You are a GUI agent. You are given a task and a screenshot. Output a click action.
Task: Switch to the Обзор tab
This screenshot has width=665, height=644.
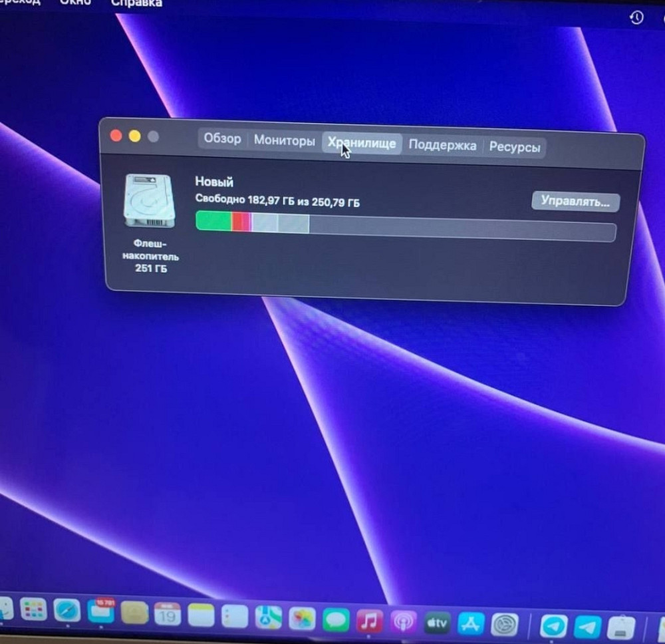click(x=223, y=139)
